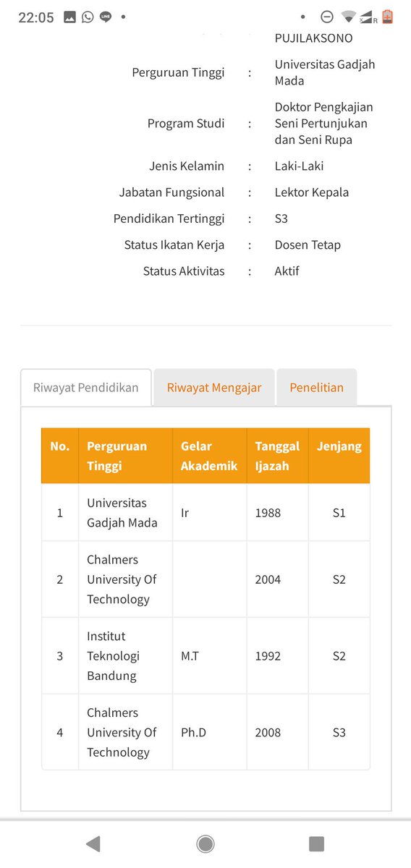Open the Riwayat Pendidikan tab
Screen dimensions: 411x868
[86, 388]
